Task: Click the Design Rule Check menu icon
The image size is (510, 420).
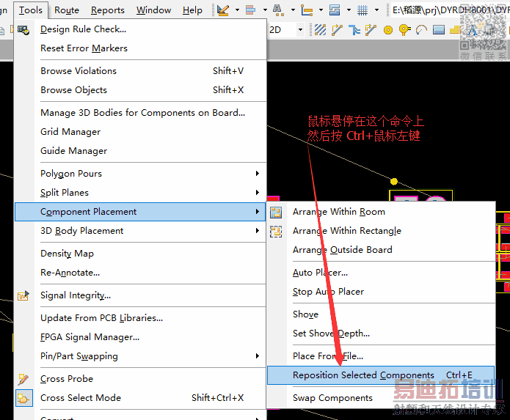Action: click(23, 30)
